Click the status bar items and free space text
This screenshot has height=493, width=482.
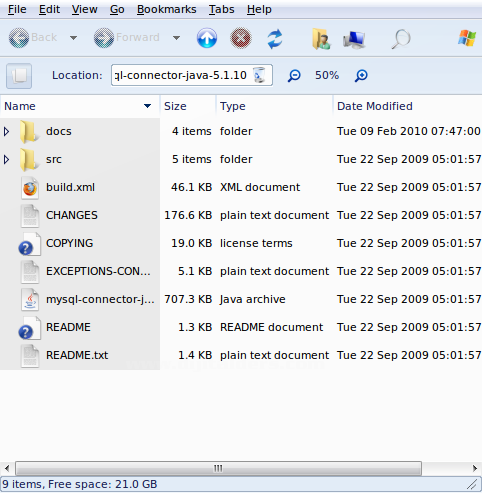(80, 484)
